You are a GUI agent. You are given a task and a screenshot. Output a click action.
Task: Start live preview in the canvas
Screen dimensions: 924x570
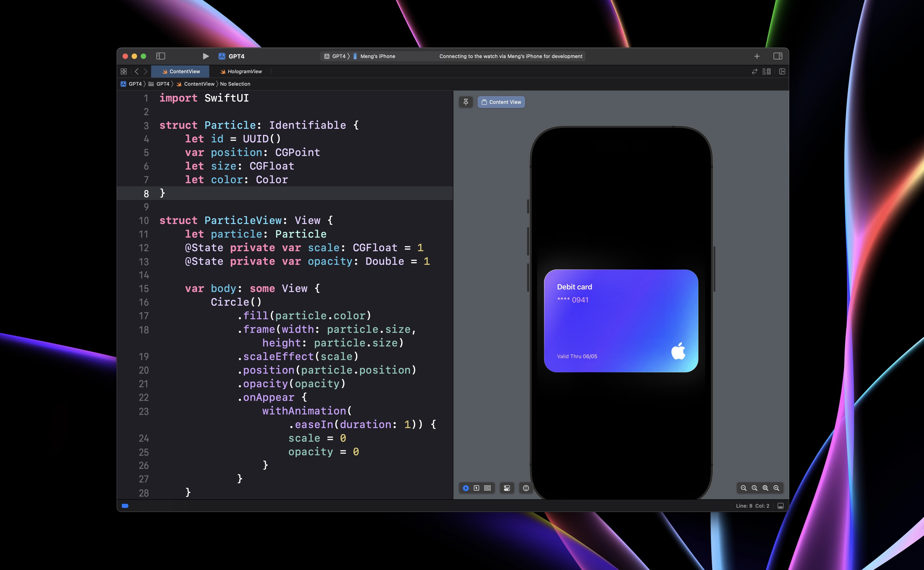[466, 488]
